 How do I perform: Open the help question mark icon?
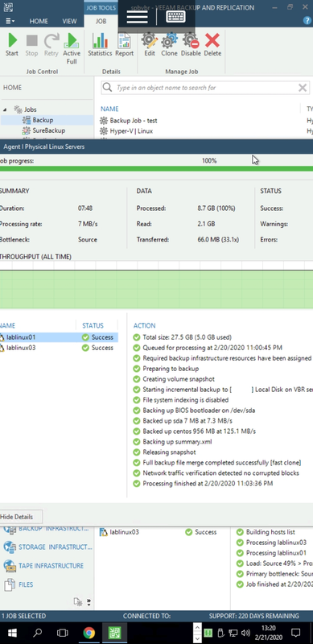tap(307, 21)
